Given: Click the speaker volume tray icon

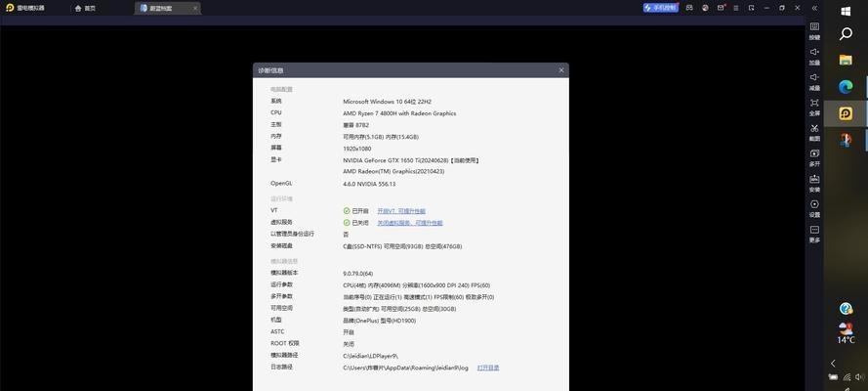Looking at the screenshot, I should (x=858, y=377).
